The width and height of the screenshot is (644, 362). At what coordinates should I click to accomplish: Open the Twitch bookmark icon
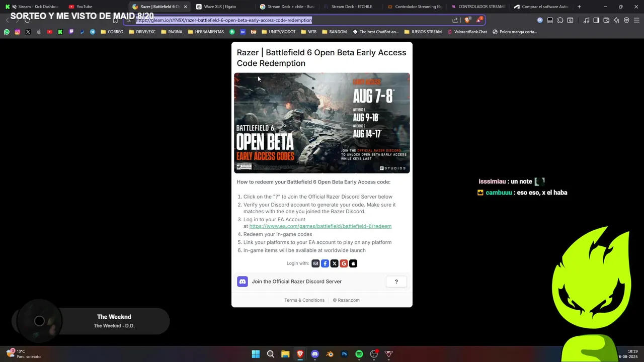point(71,32)
